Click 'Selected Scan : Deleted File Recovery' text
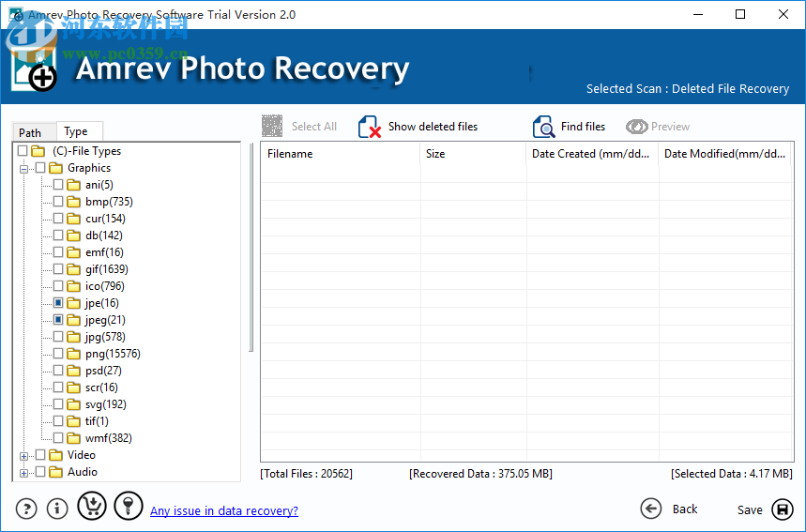 coord(688,88)
